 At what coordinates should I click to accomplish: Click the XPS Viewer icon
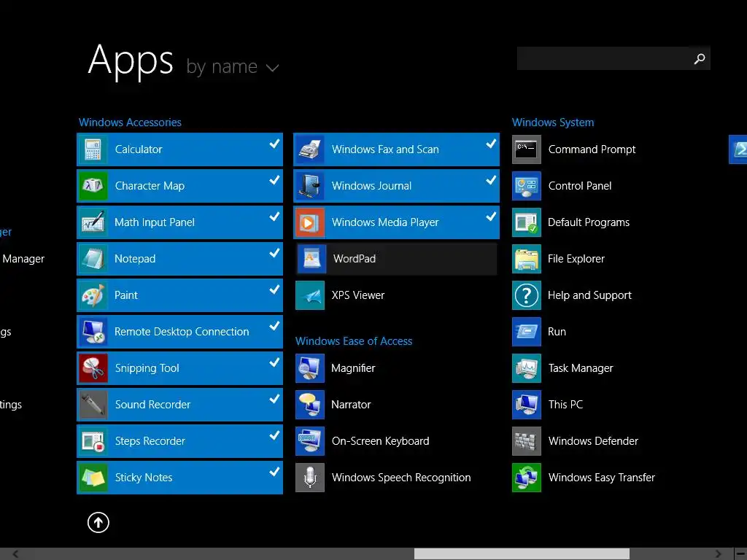point(309,295)
